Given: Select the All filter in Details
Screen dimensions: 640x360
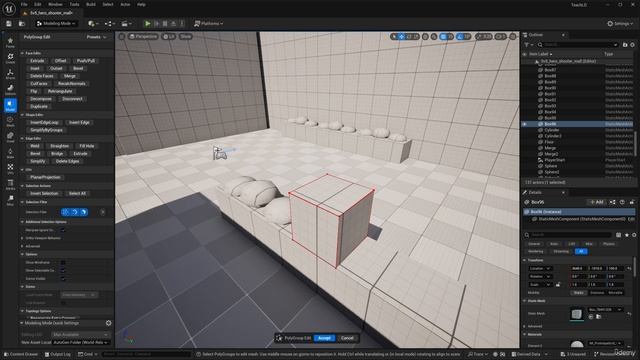Looking at the screenshot, I should [581, 251].
